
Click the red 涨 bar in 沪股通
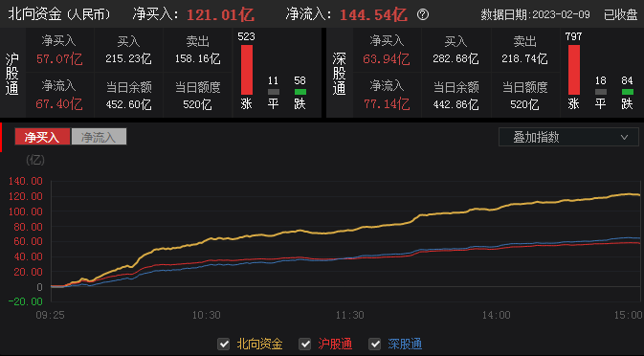click(247, 70)
